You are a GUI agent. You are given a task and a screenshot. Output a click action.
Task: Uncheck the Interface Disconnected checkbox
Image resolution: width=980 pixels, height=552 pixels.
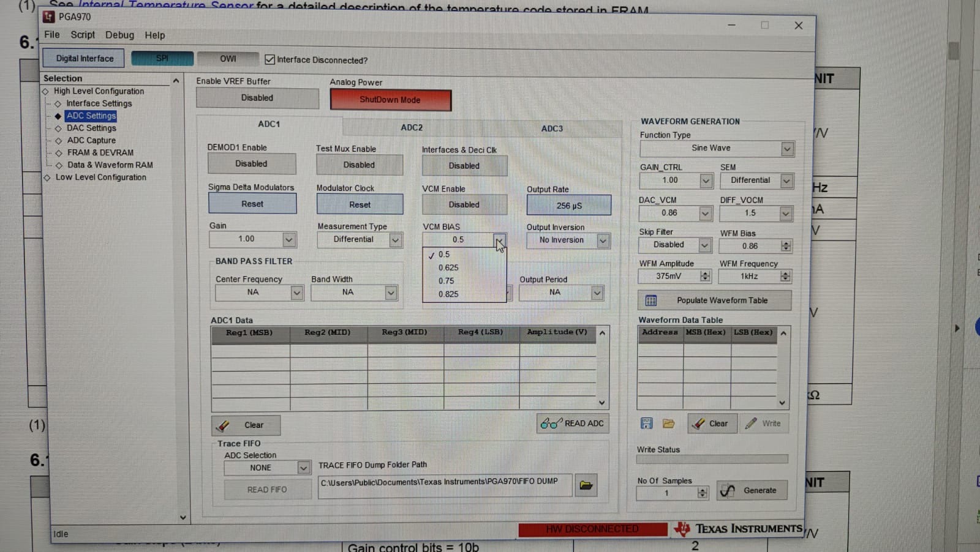270,60
